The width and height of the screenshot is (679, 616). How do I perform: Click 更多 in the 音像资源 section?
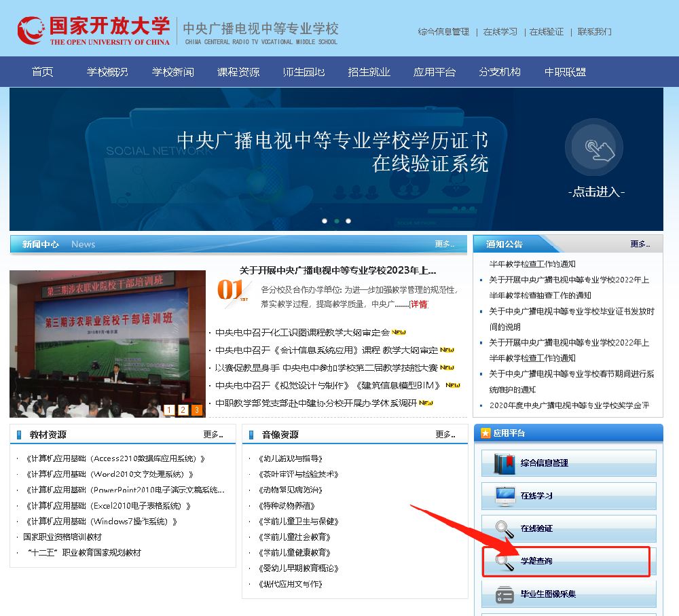pyautogui.click(x=445, y=435)
